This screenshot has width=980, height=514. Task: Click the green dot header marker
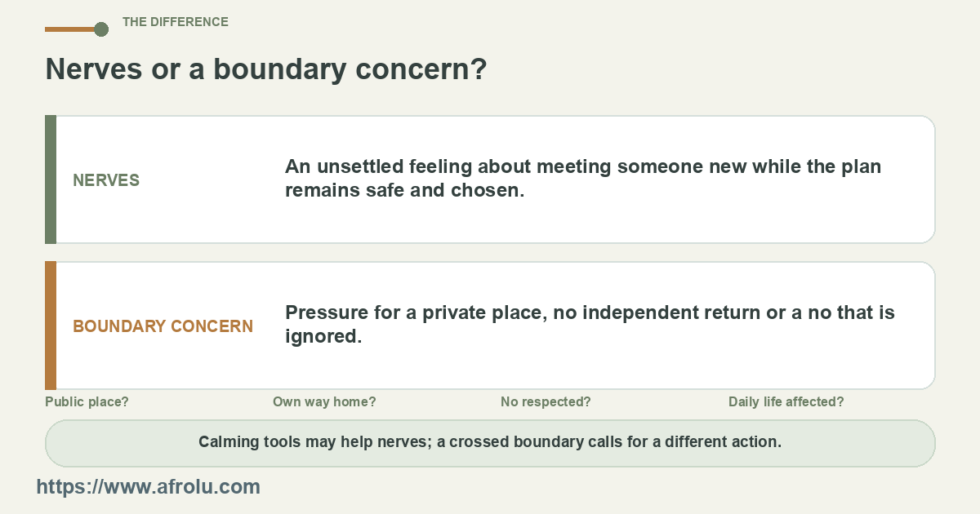(x=101, y=29)
